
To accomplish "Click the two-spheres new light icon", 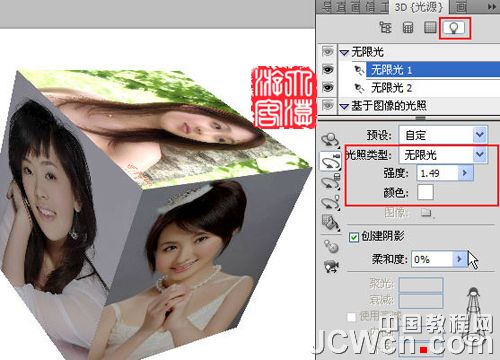I will point(331,246).
